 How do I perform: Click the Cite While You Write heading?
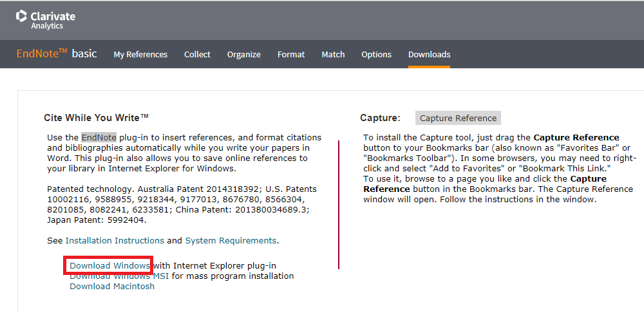[x=96, y=117]
